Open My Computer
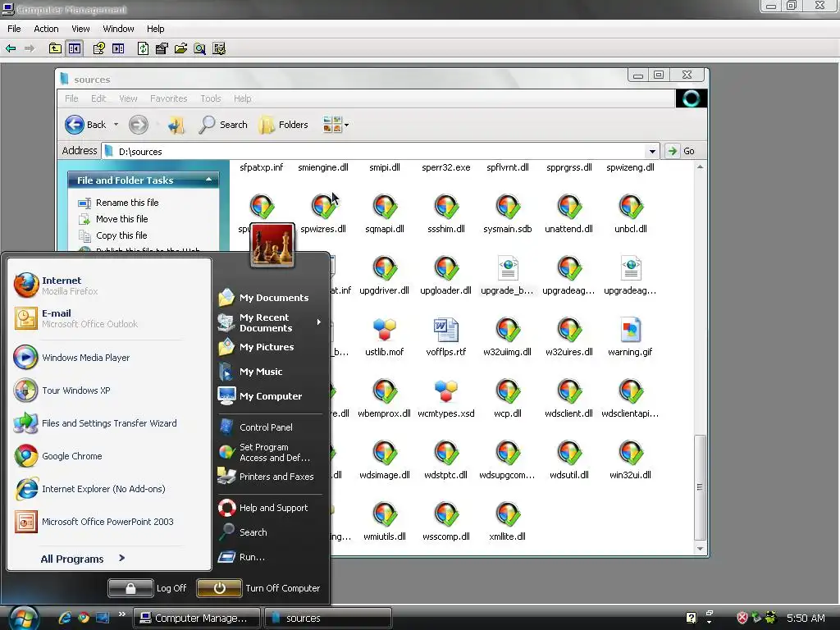Screen dimensions: 840x630 (260, 396)
